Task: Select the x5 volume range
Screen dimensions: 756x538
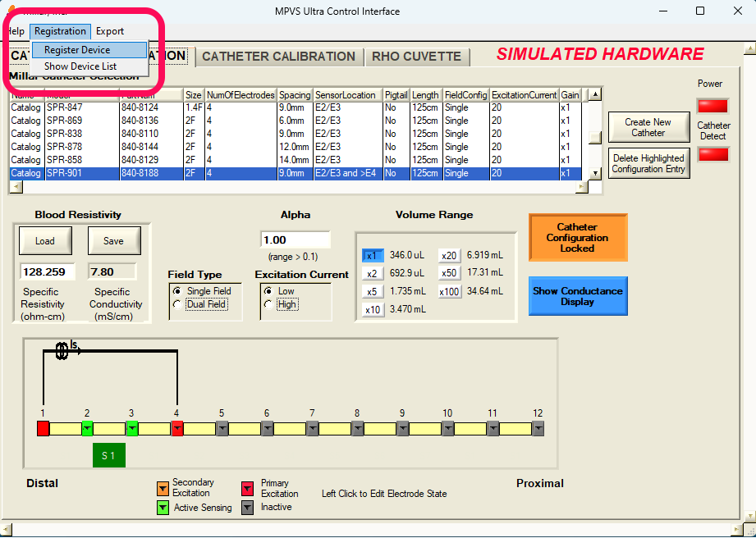Action: (373, 291)
